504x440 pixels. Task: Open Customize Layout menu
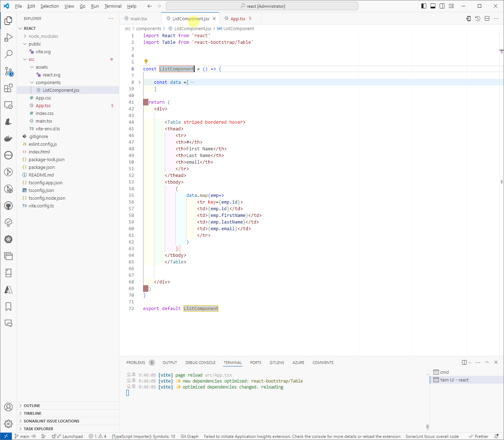(x=451, y=6)
